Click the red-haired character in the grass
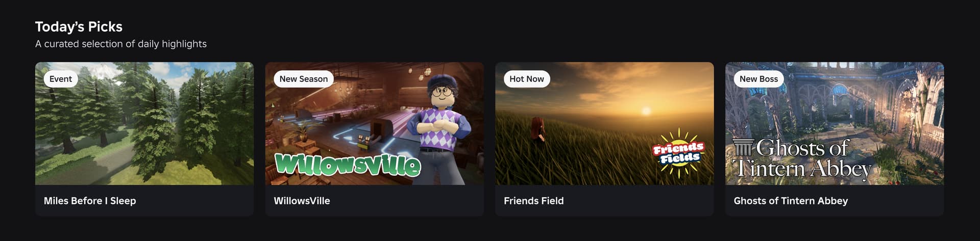Viewport: 980px width, 241px height. point(537,129)
